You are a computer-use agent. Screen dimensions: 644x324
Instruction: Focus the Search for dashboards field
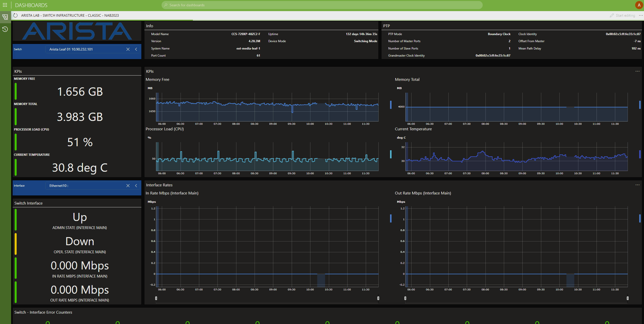click(x=322, y=5)
